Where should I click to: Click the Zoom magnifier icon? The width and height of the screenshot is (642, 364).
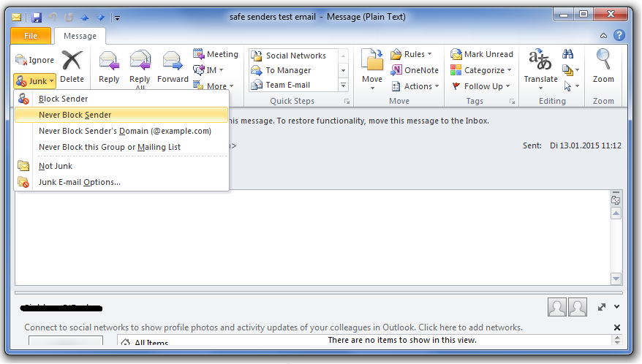[603, 61]
